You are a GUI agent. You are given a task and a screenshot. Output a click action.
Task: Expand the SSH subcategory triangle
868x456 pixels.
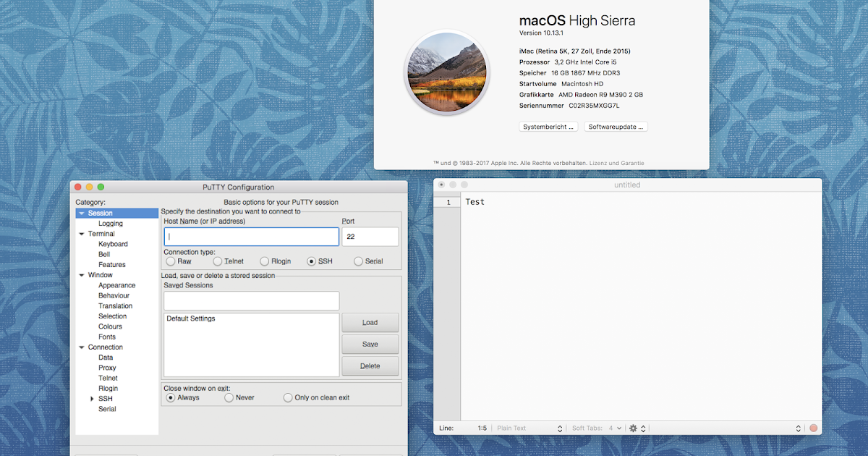(92, 399)
